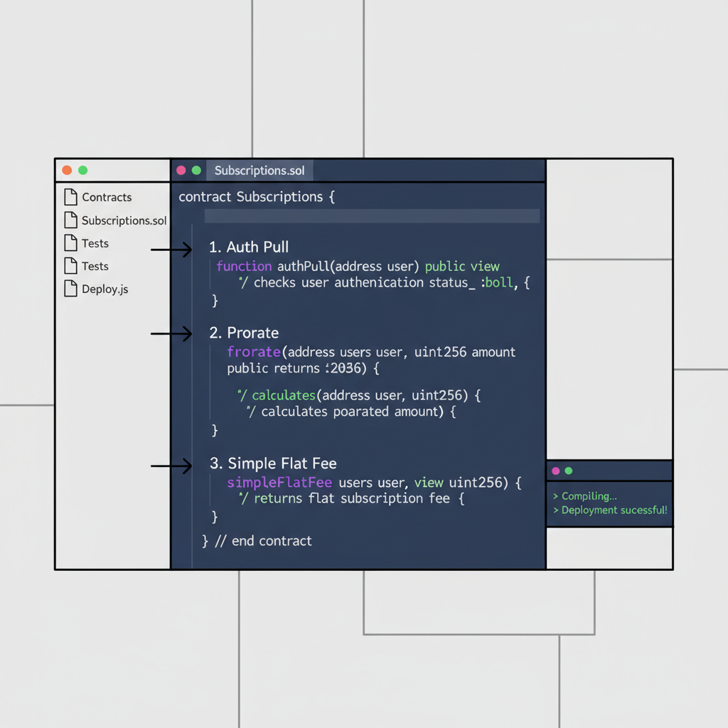Select the Contracts entry in the sidebar
728x728 pixels.
click(x=107, y=197)
